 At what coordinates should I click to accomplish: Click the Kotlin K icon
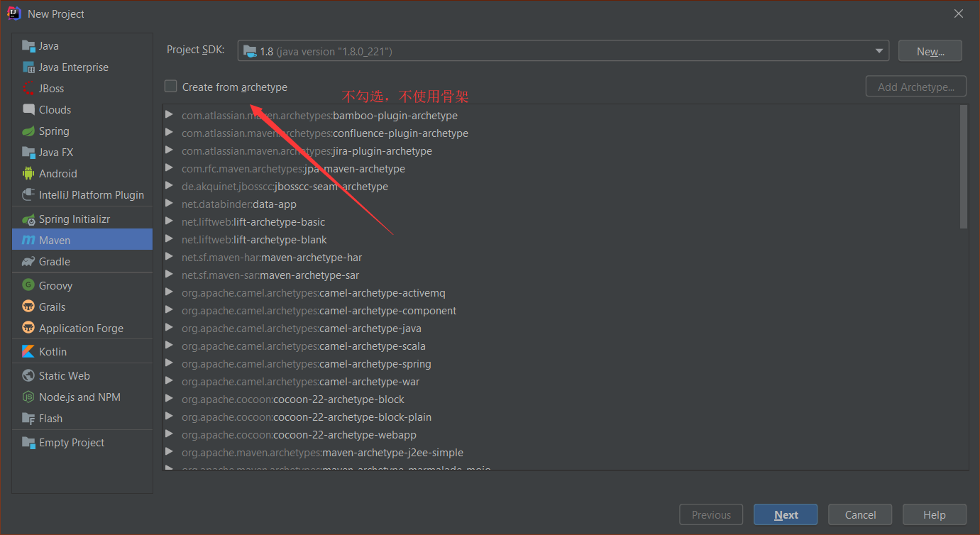point(28,351)
